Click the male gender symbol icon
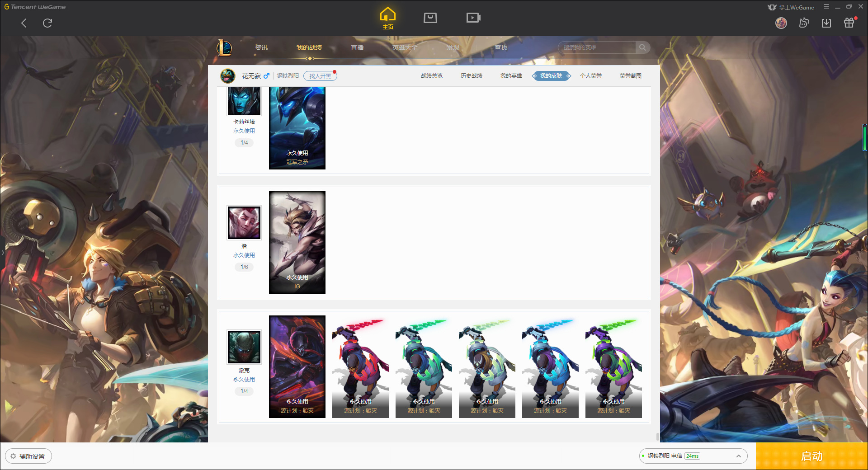 tap(266, 75)
